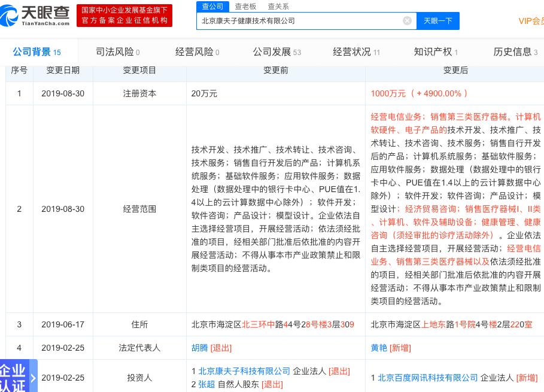This screenshot has width=544, height=392.
Task: Open 北京康夫子科技有限公司 investor link
Action: (244, 371)
